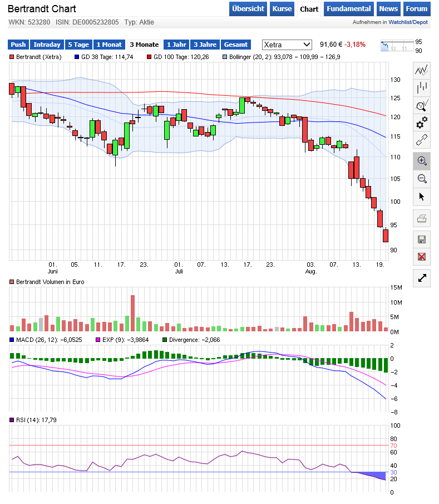439x504 pixels.
Task: Select 1 Monat timeframe
Action: 109,45
